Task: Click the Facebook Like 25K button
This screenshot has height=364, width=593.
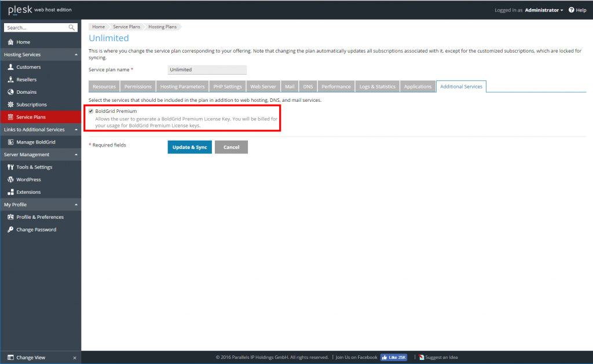Action: (394, 357)
